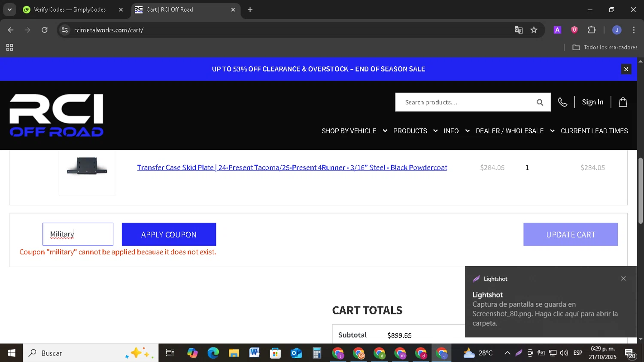Viewport: 644px width, 362px height.
Task: Open the shopping bag cart icon
Action: 623,102
